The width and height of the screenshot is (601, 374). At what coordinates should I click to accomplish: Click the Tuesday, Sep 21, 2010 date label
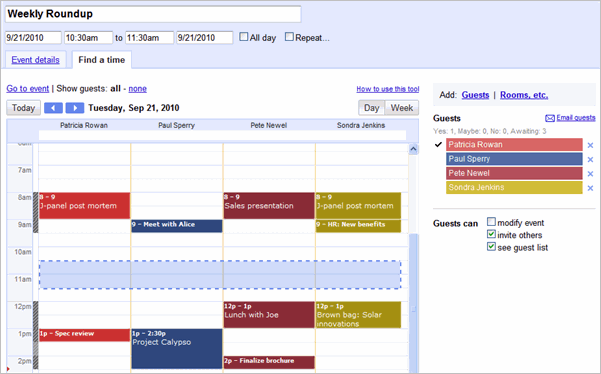coord(134,108)
